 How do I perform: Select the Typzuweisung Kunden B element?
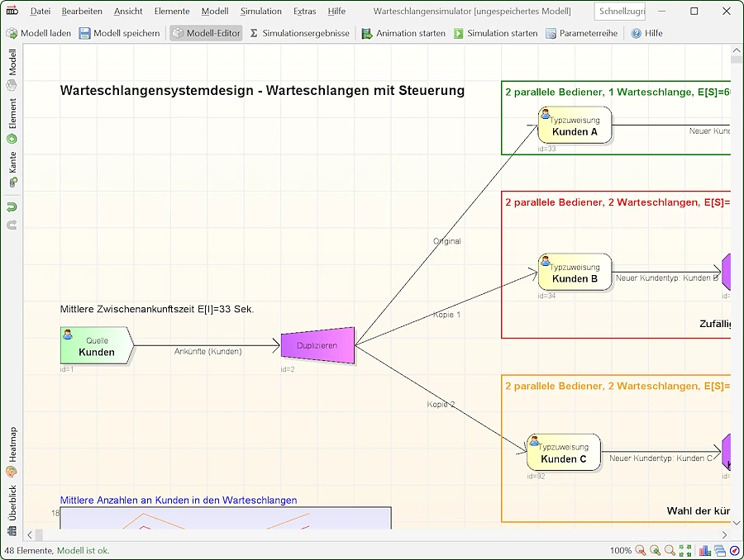pos(575,273)
